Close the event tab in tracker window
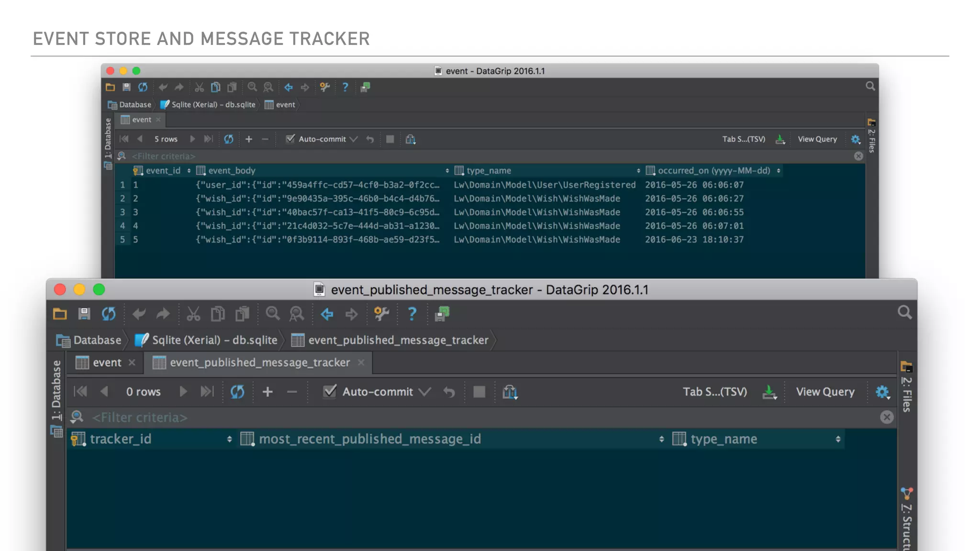 132,363
